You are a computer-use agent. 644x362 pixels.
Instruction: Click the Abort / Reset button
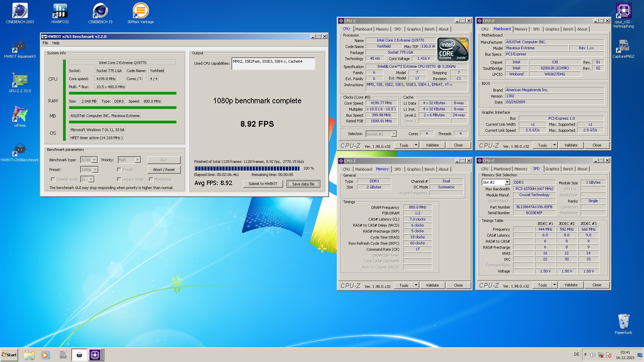[x=164, y=170]
